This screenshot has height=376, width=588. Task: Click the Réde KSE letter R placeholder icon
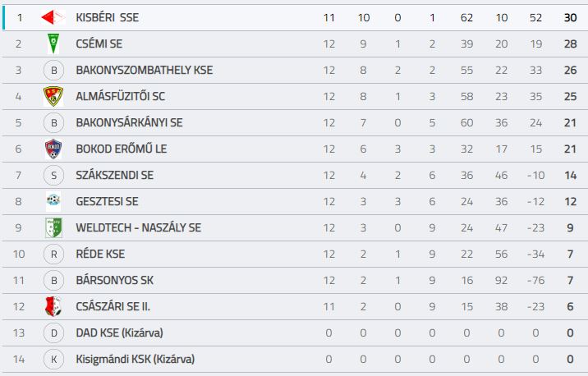click(53, 254)
